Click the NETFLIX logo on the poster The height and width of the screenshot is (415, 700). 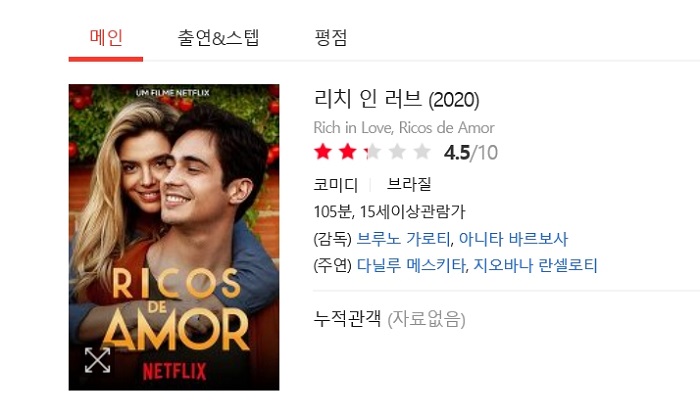[x=175, y=371]
